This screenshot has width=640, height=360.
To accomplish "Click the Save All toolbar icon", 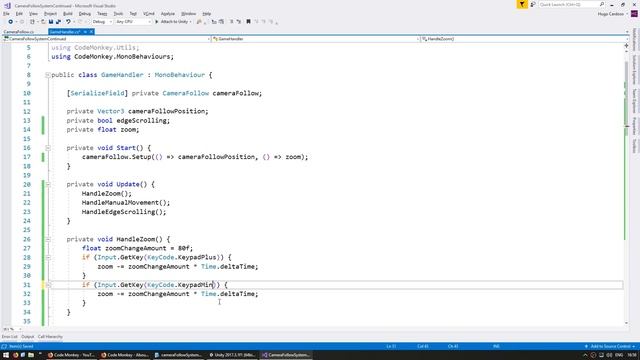I will tap(58, 22).
